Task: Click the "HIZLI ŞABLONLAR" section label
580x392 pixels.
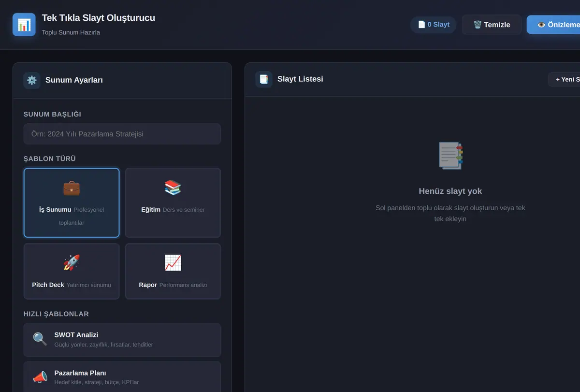Action: point(56,314)
